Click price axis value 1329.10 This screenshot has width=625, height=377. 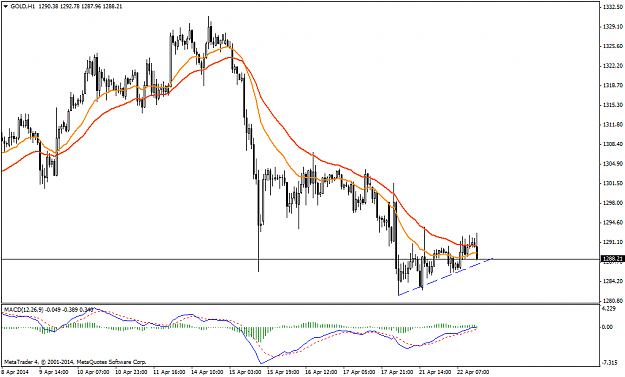pyautogui.click(x=613, y=27)
